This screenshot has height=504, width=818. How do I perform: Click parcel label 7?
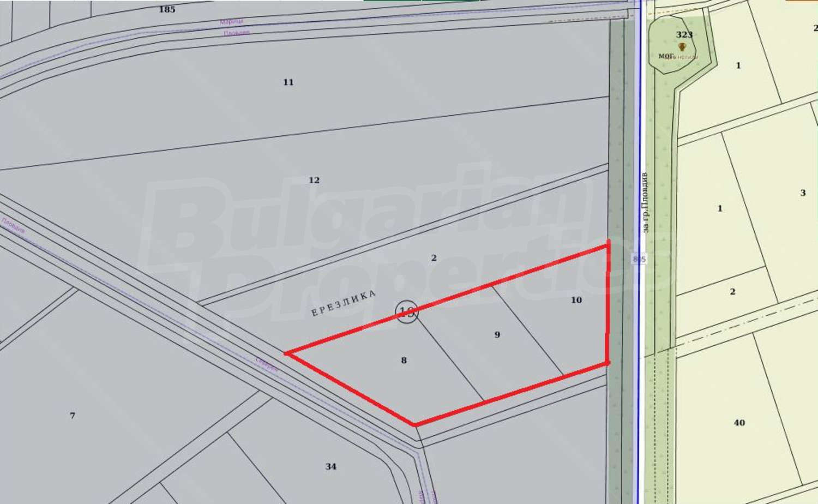(73, 416)
